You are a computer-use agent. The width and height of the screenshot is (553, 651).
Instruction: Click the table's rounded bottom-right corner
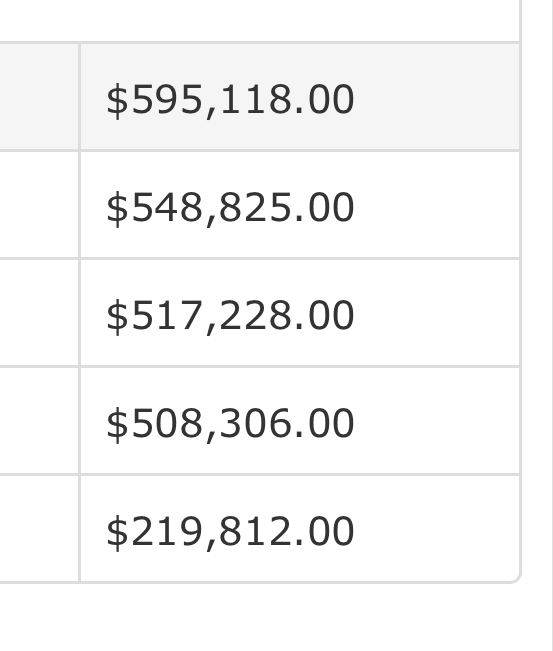pyautogui.click(x=515, y=578)
